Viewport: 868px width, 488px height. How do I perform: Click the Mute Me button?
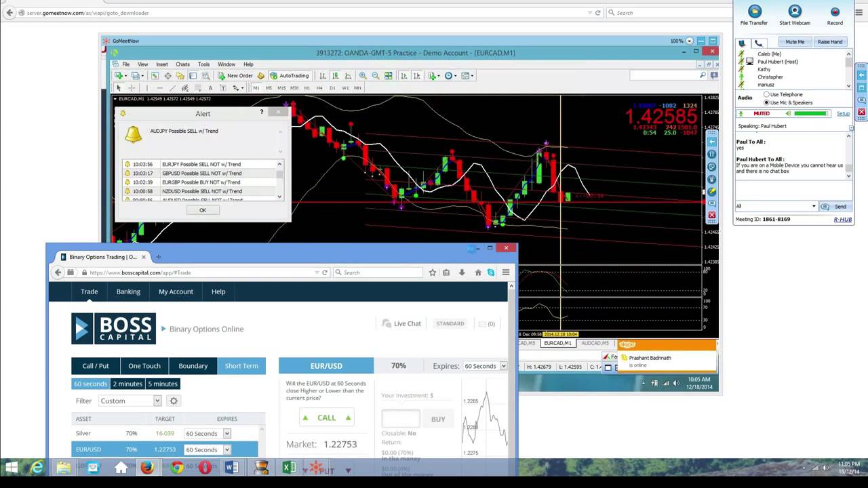coord(795,42)
